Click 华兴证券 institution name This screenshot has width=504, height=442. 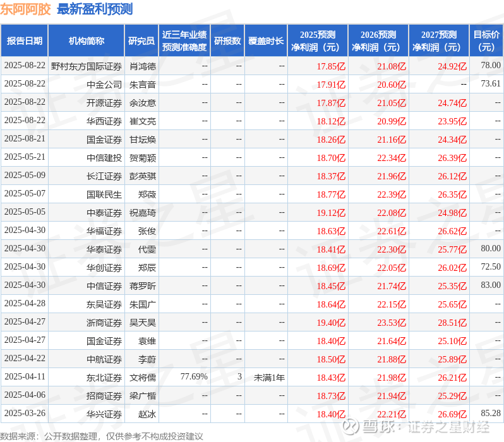[104, 415]
